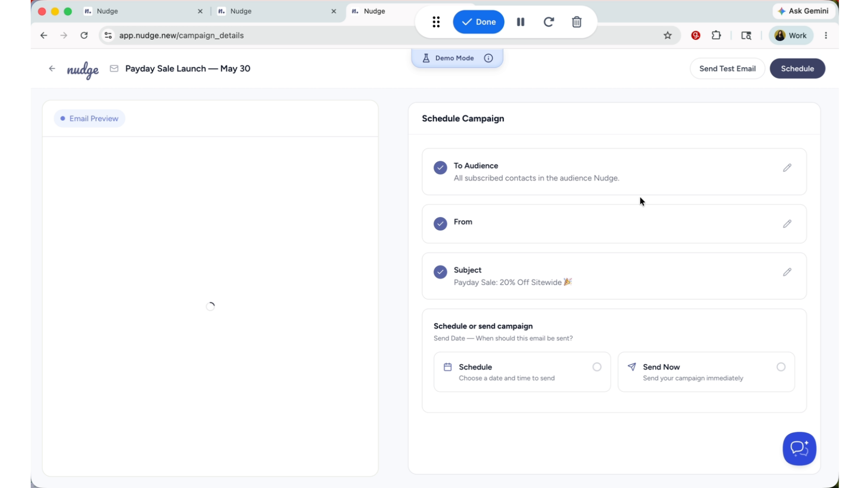
Task: Edit the From section pencil icon
Action: pyautogui.click(x=787, y=224)
